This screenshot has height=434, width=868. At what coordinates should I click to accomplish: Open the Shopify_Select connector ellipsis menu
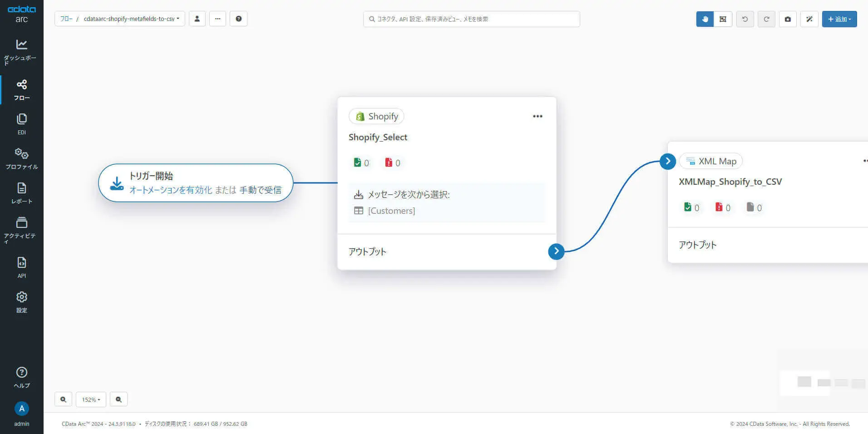tap(538, 116)
